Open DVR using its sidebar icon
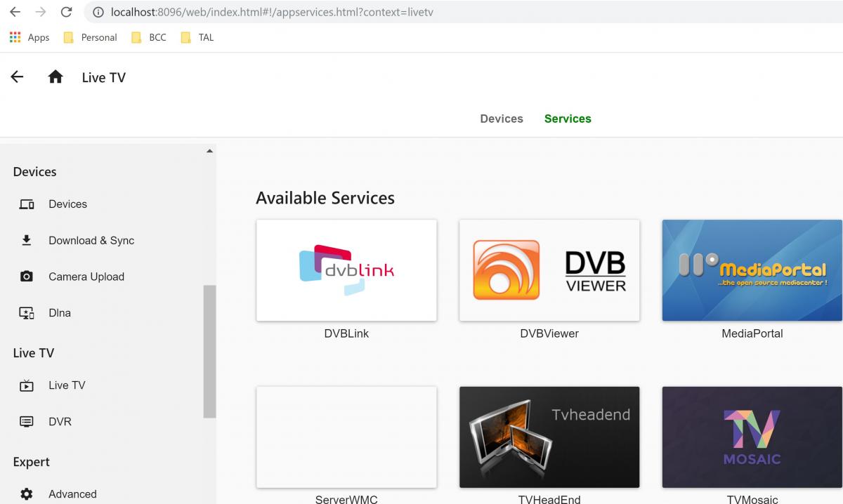The image size is (843, 504). click(27, 422)
